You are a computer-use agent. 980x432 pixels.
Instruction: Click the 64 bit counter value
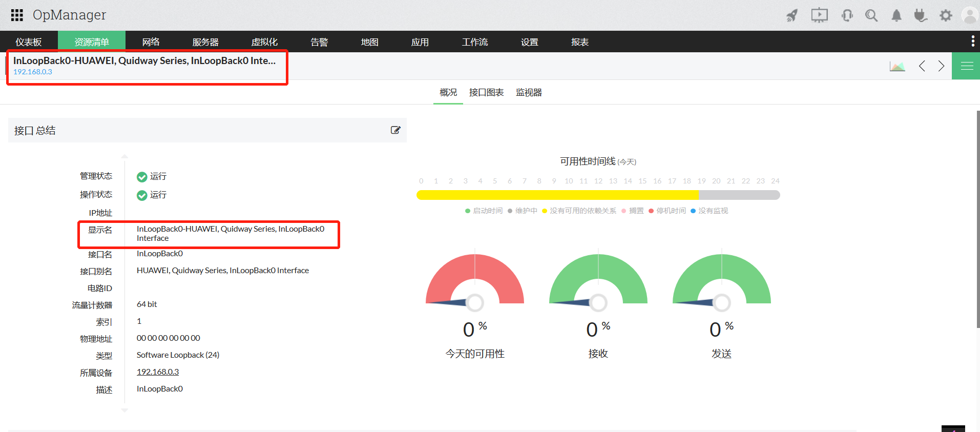click(x=147, y=304)
